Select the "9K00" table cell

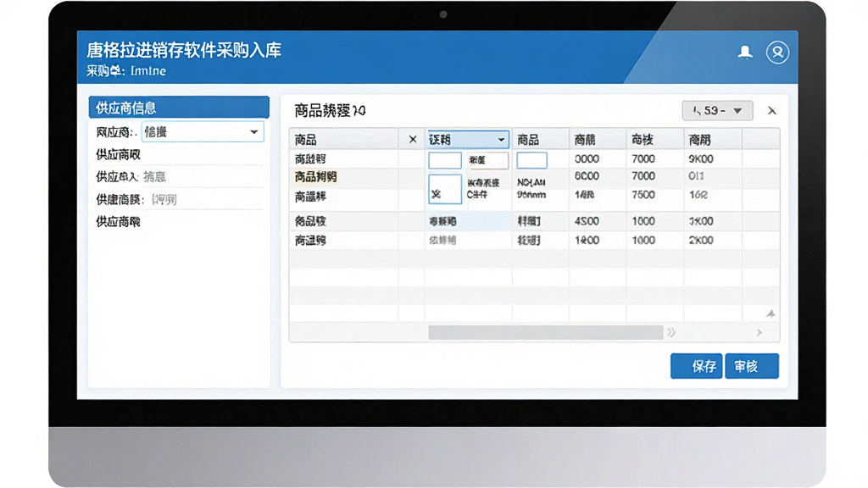point(701,159)
